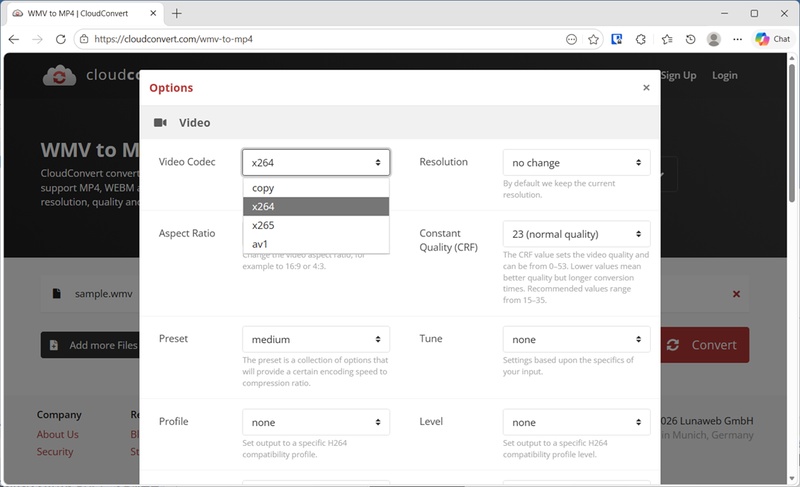Screen dimensions: 800x487
Task: Open the Favorites list icon
Action: [x=666, y=39]
